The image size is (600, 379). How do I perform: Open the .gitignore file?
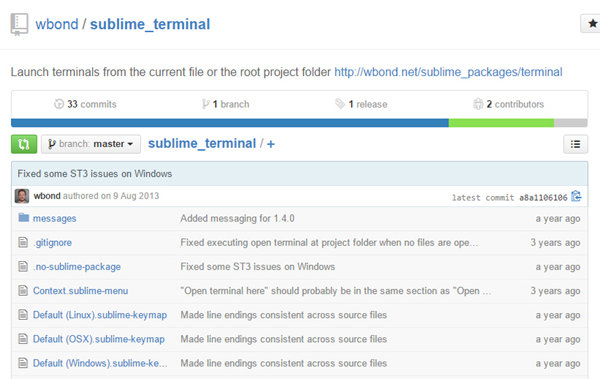point(52,242)
